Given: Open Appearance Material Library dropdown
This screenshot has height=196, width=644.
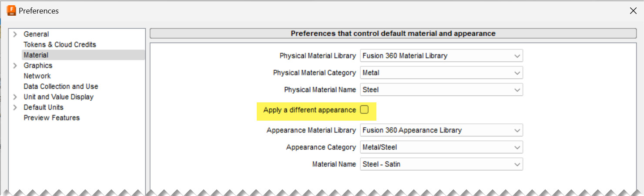Looking at the screenshot, I should pyautogui.click(x=441, y=130).
